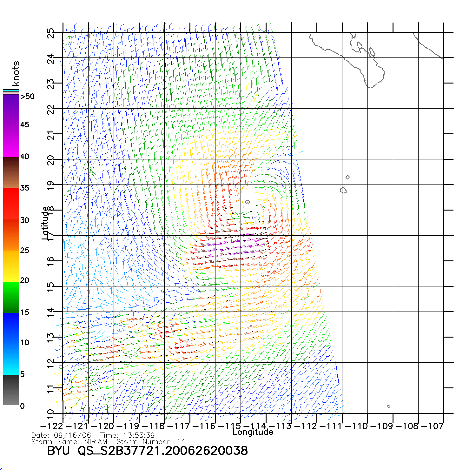
Task: Select the "Longitude" axis title
Action: coord(253,432)
